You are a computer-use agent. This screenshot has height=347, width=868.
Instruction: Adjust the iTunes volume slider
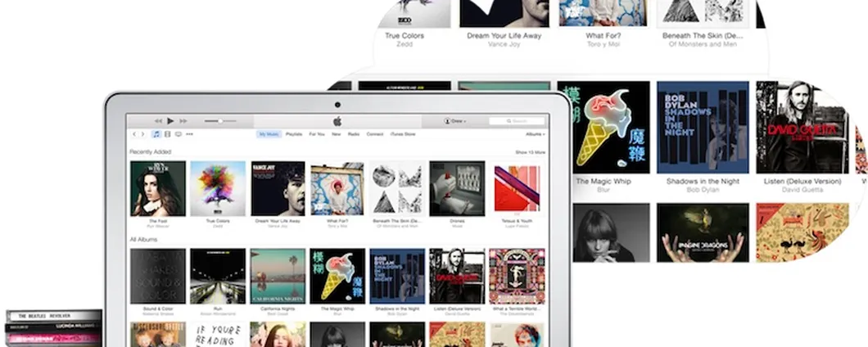click(x=220, y=120)
